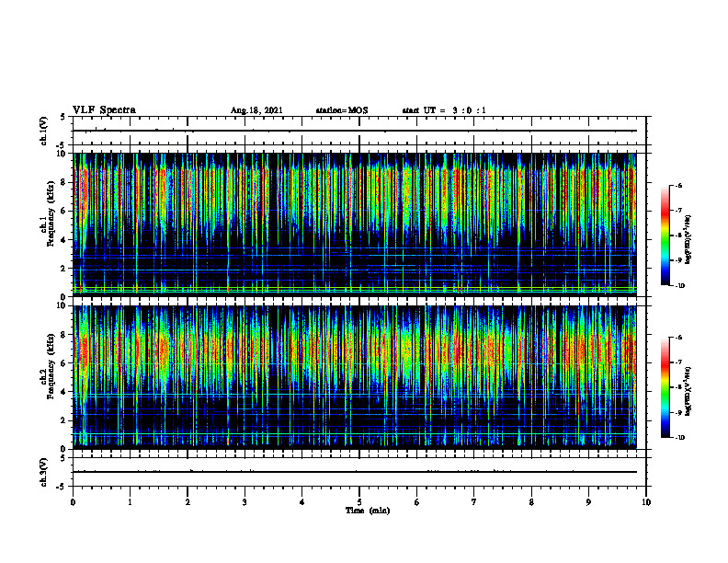Select the ch.2 "Frequency (kHz)" axis label
Image resolution: width=728 pixels, height=563 pixels.
click(x=51, y=366)
